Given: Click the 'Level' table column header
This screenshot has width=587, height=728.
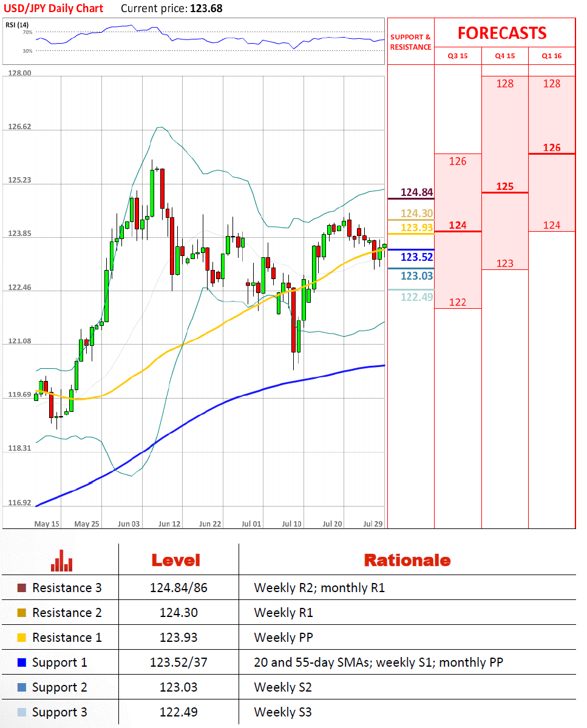Looking at the screenshot, I should (175, 560).
